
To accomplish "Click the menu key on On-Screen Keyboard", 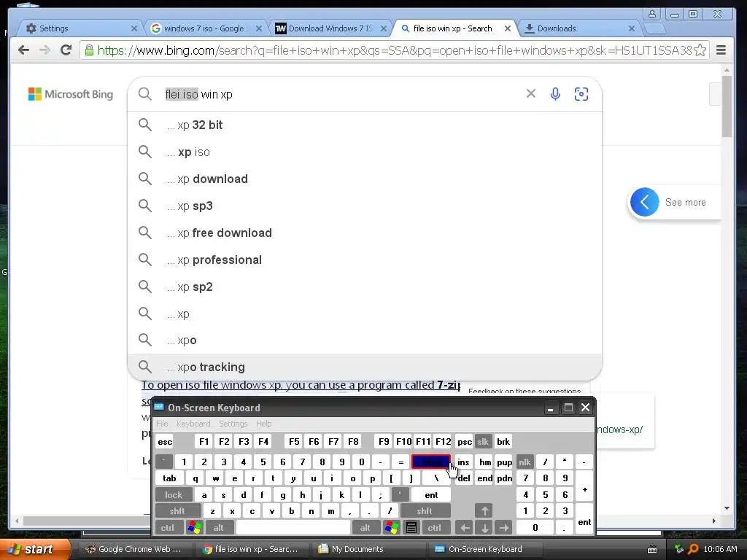I will tap(411, 528).
